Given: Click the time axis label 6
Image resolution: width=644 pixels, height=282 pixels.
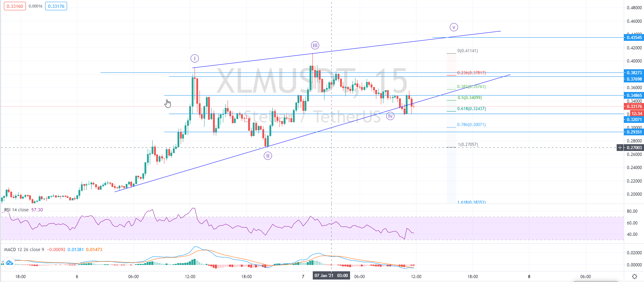Looking at the screenshot, I should [77, 276].
